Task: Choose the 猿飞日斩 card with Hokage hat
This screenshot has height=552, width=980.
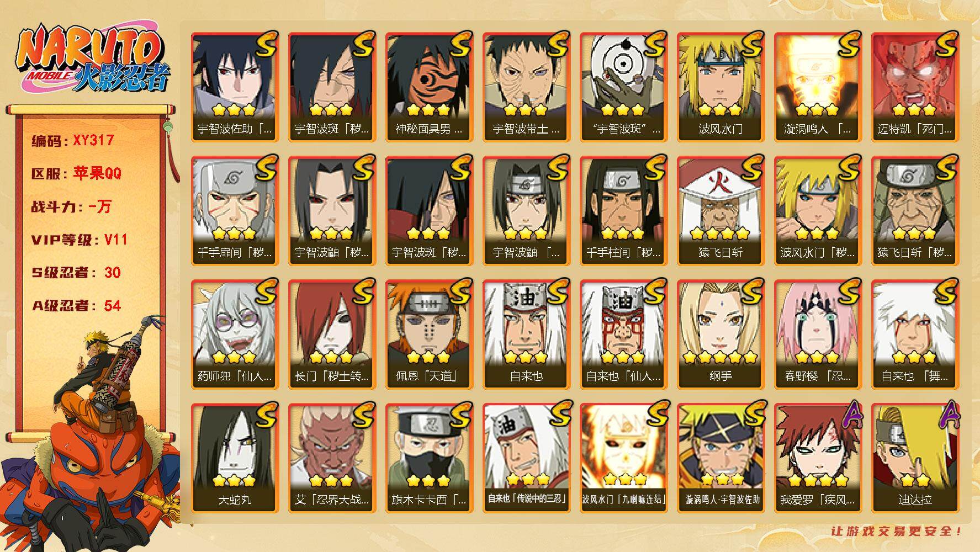Action: click(x=721, y=211)
